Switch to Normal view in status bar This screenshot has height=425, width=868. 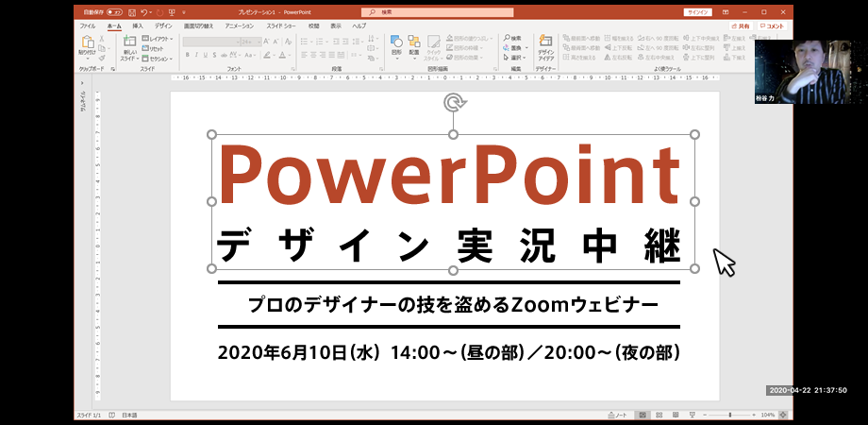click(643, 415)
